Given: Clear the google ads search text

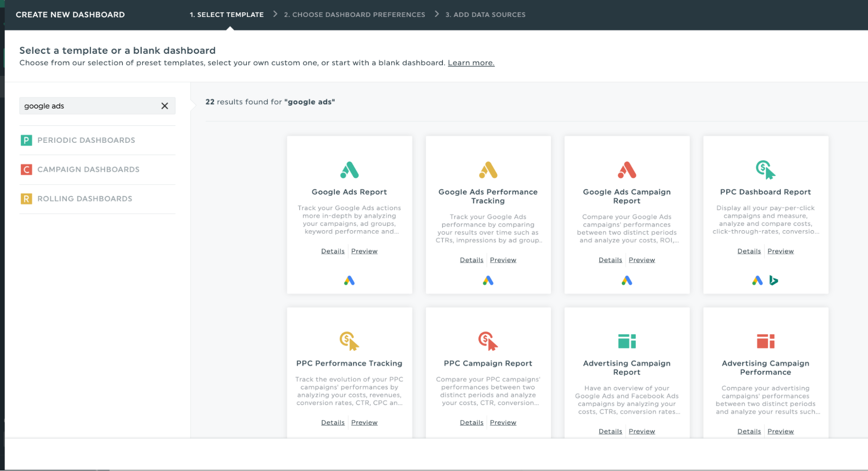Looking at the screenshot, I should (165, 106).
